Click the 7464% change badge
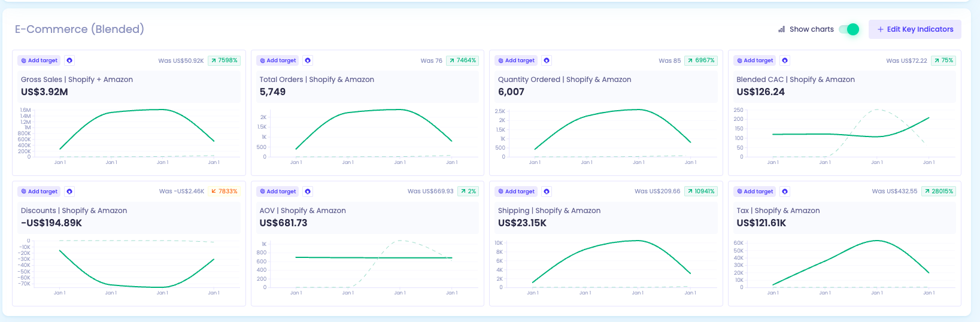 (463, 60)
